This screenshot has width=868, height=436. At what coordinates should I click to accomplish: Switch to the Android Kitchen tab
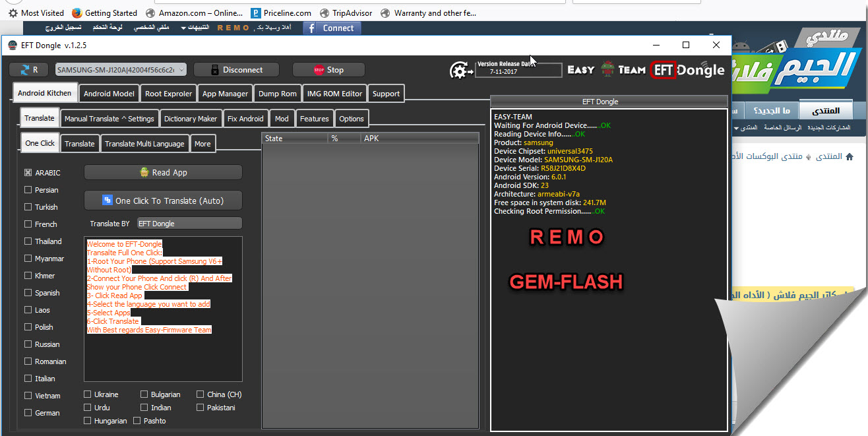[x=45, y=93]
